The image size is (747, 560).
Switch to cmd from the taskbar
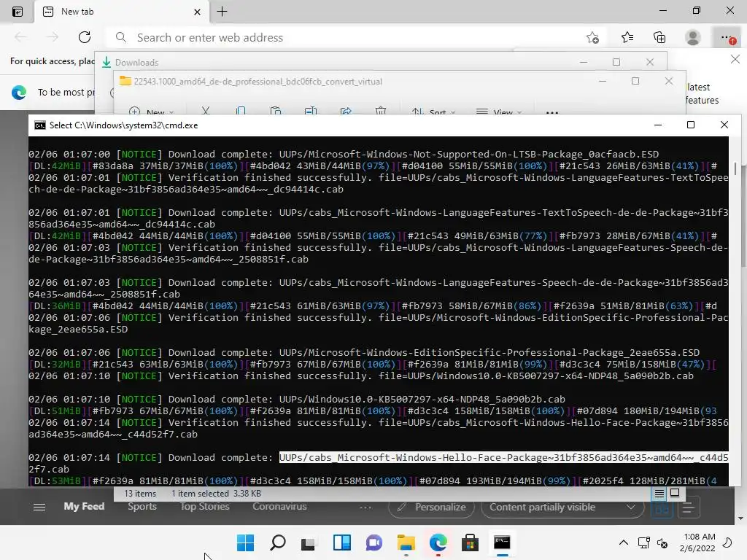pyautogui.click(x=502, y=542)
